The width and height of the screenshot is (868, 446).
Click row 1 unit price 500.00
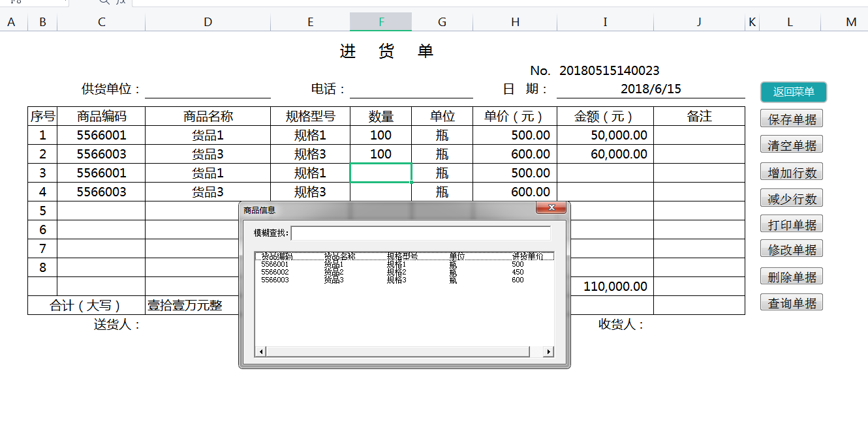[x=516, y=135]
